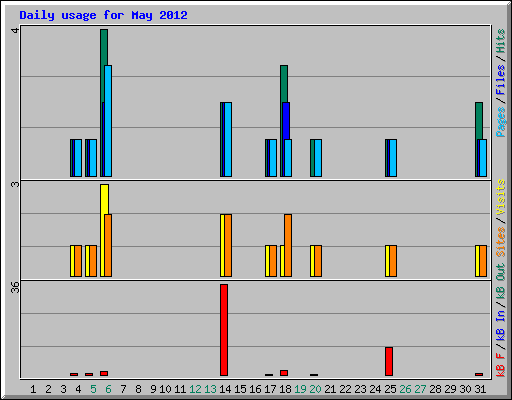Click the tall red kB bar on day 14
The image size is (512, 400).
tap(224, 330)
